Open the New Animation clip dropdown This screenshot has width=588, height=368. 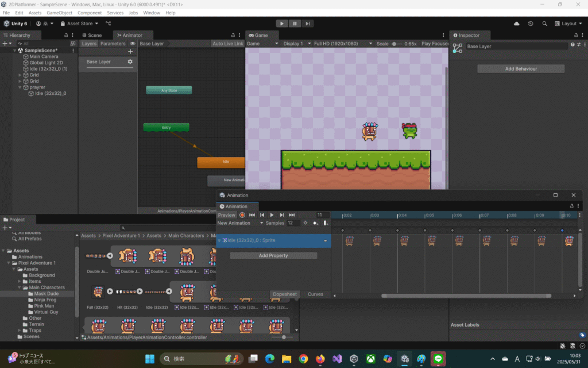[241, 223]
